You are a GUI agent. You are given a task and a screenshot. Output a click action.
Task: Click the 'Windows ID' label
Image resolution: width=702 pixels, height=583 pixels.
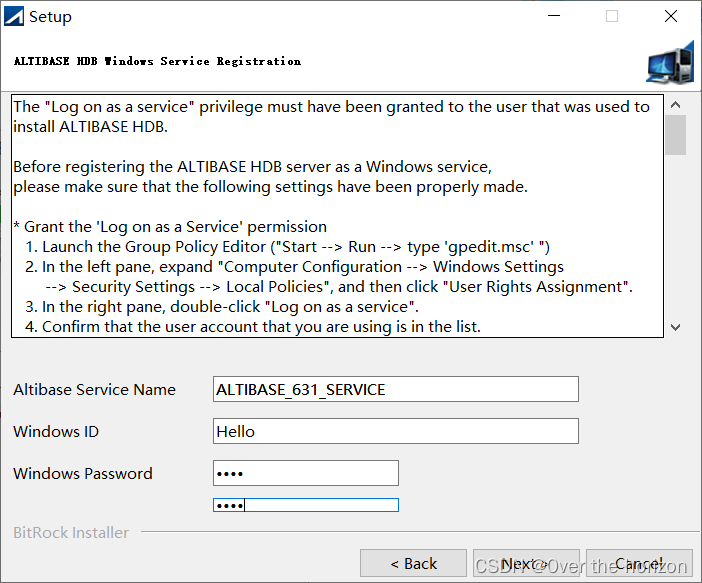tap(56, 432)
